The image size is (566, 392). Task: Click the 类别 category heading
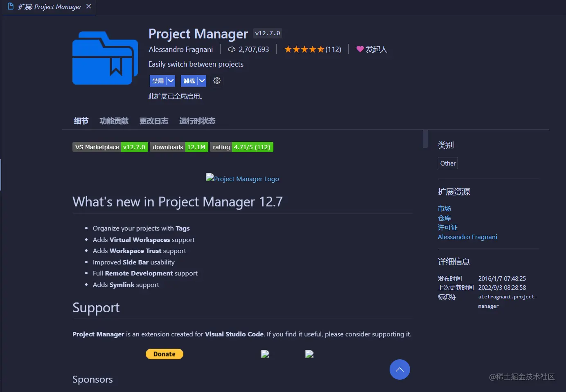click(x=446, y=145)
